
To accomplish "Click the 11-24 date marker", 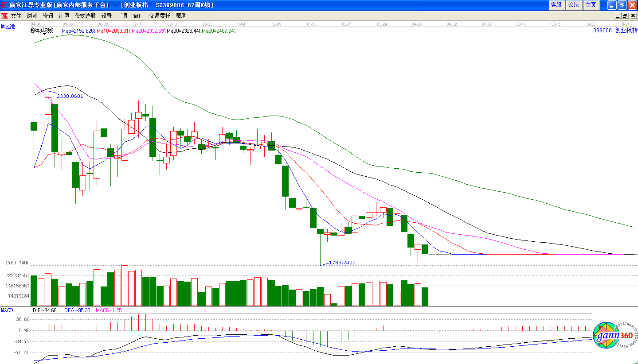I will point(626,24).
